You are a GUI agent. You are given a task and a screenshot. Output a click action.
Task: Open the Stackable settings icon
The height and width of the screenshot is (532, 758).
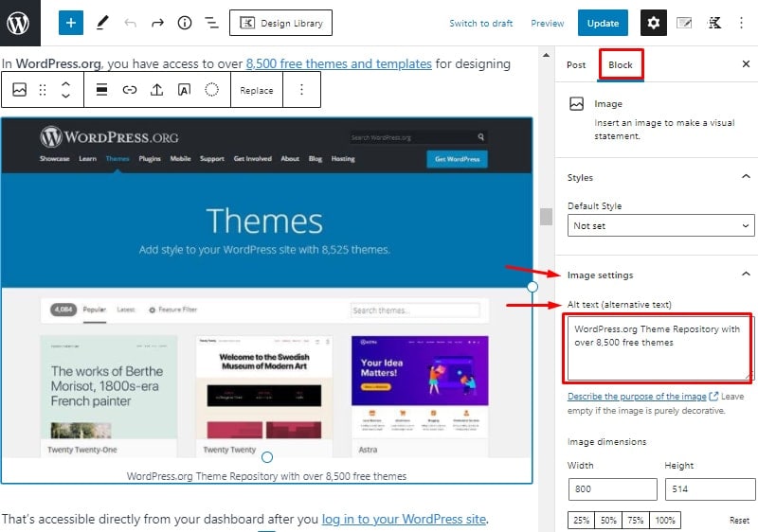714,23
